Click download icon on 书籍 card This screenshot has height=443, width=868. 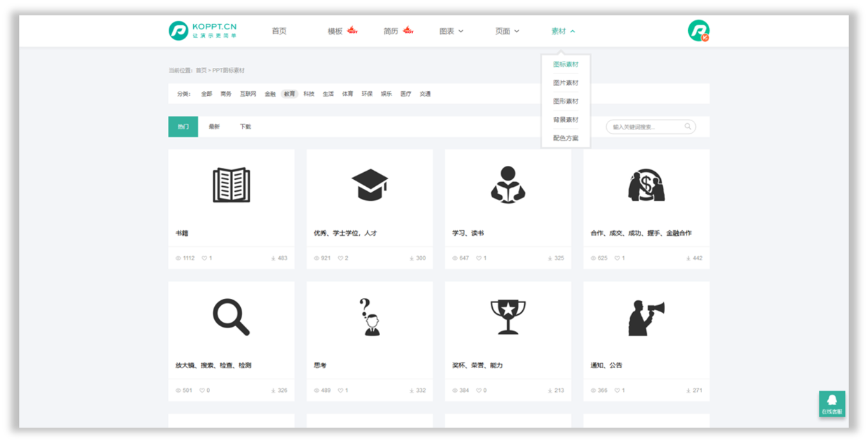pos(274,258)
